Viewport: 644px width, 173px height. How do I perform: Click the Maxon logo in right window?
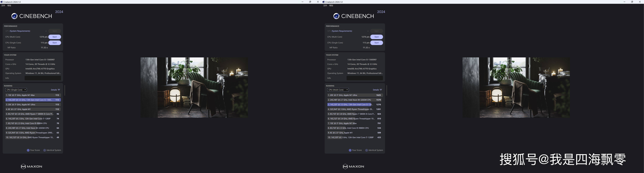click(x=353, y=166)
